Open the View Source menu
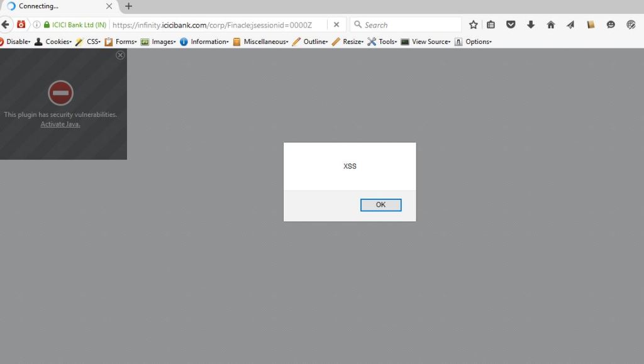Screen dimensions: 644x364 tap(430, 41)
